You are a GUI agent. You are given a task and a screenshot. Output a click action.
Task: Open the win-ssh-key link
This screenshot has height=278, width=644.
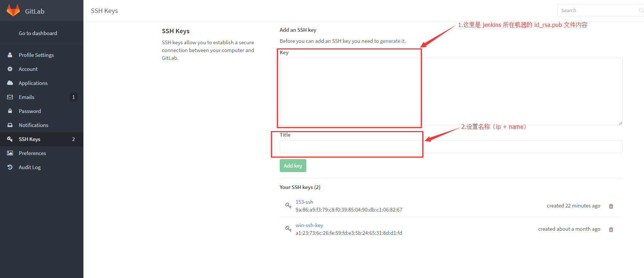point(309,225)
